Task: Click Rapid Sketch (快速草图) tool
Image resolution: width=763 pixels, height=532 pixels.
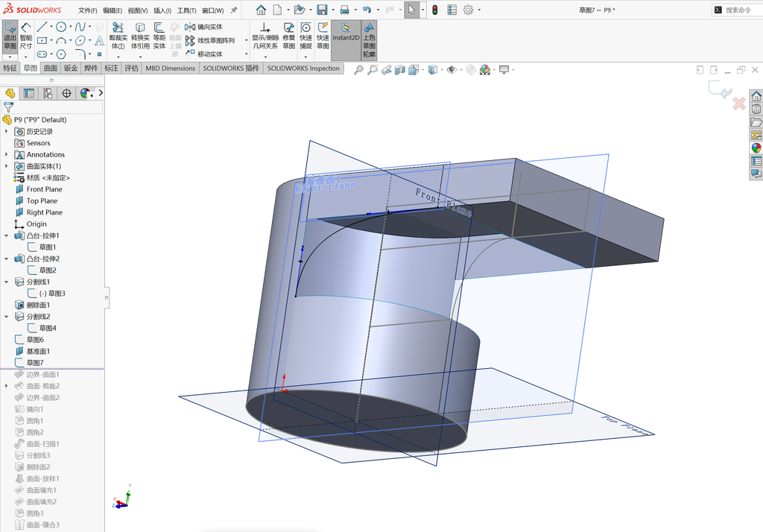Action: (x=323, y=36)
